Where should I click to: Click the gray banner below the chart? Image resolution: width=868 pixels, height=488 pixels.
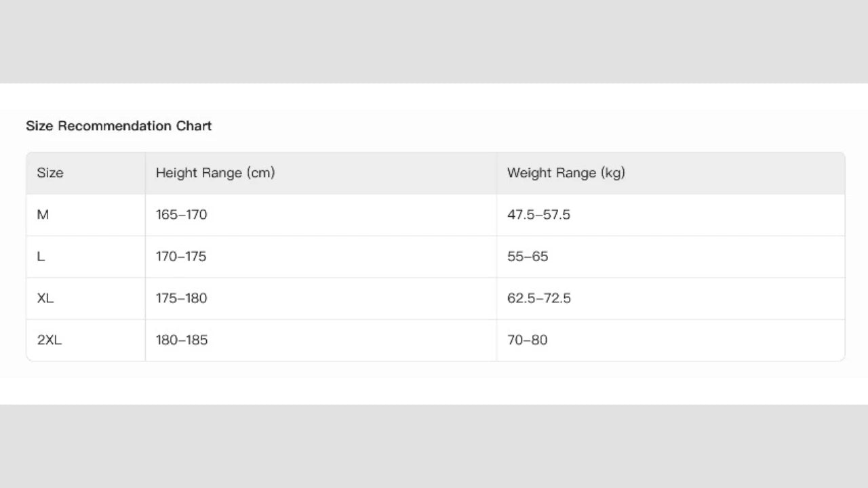coord(434,446)
